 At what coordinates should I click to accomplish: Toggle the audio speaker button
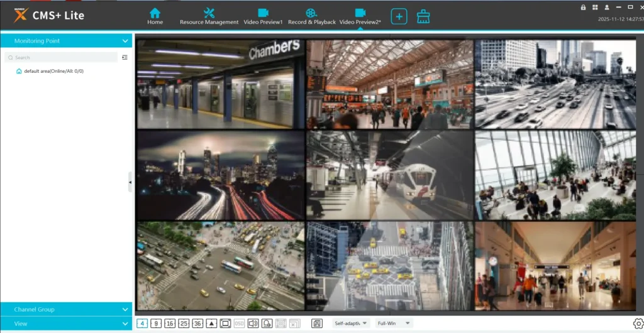[x=253, y=324]
